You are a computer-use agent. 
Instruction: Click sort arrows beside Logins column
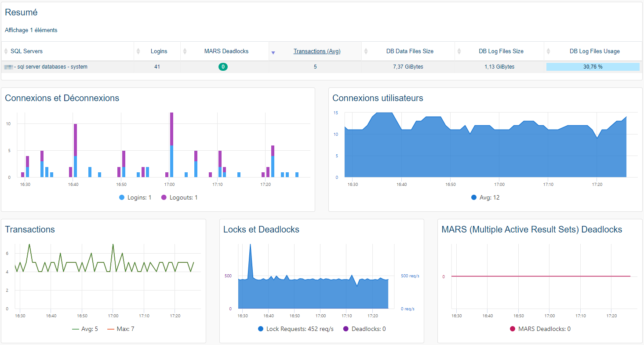click(x=138, y=51)
